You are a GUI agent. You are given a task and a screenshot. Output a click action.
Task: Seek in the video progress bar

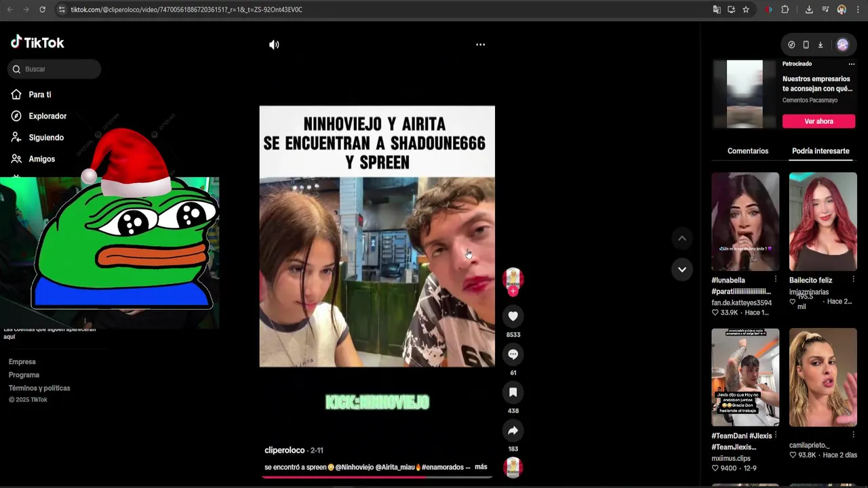click(377, 477)
